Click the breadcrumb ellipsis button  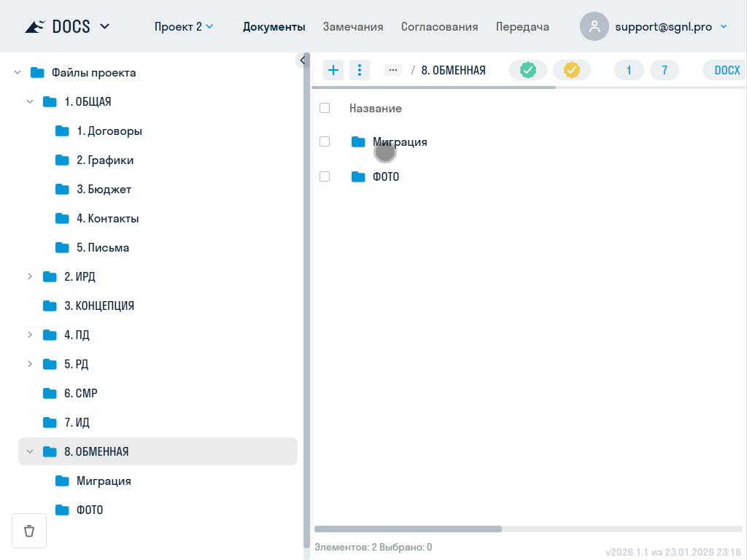click(393, 70)
